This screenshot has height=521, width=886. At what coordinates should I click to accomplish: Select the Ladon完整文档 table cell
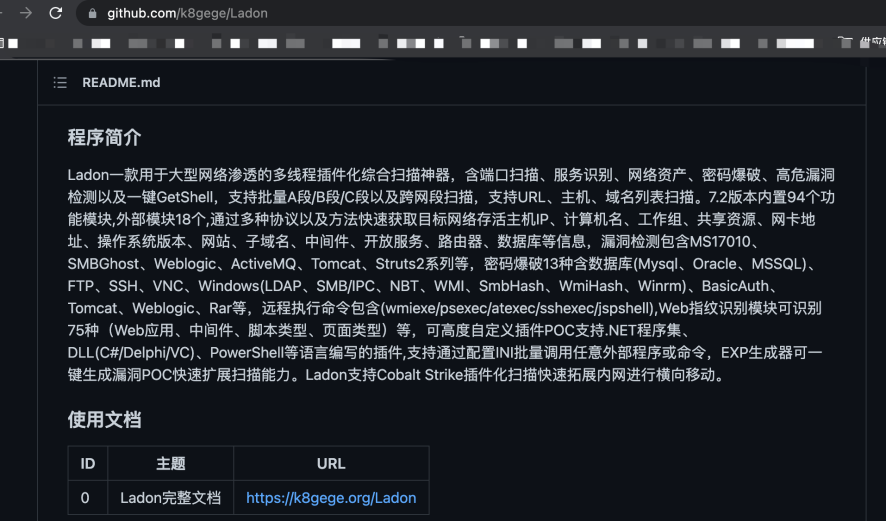click(171, 498)
